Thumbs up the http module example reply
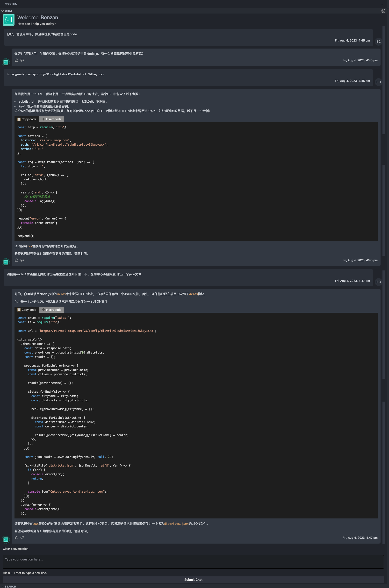Screen dimensions: 389x588 tap(16, 260)
